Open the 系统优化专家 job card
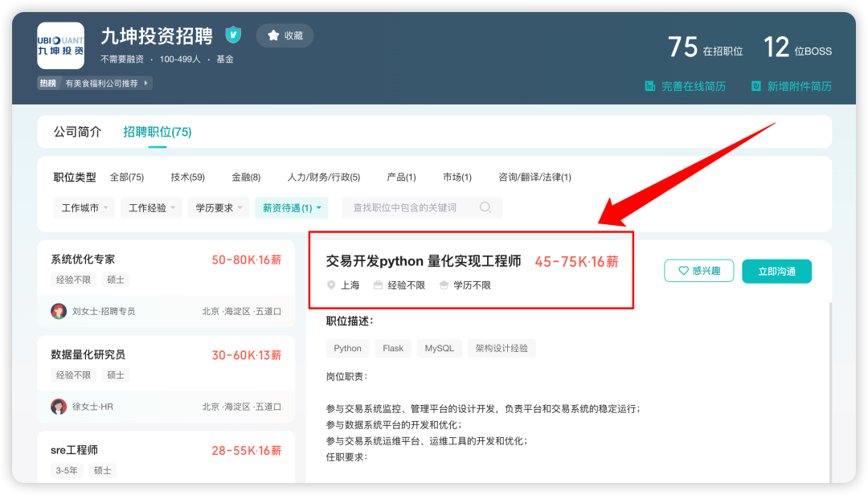This screenshot has width=868, height=495. [x=166, y=284]
